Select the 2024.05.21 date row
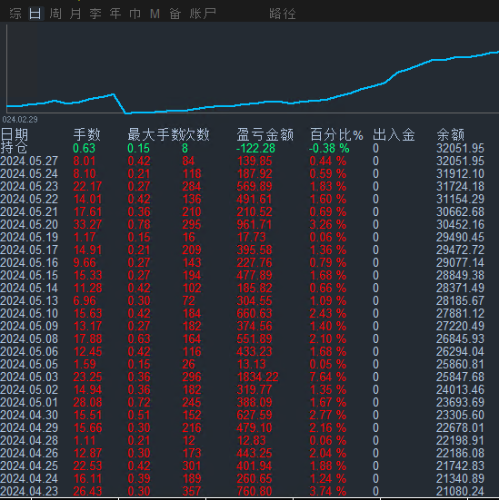The image size is (499, 500). point(29,212)
